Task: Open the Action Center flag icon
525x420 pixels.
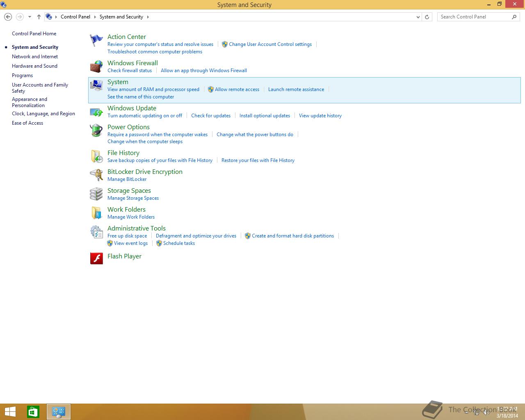Action: (x=96, y=41)
